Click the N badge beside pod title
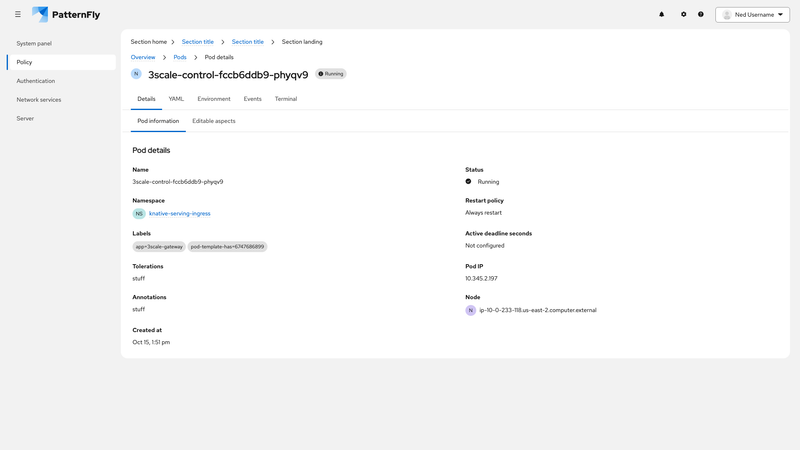Image resolution: width=800 pixels, height=450 pixels. (x=136, y=74)
